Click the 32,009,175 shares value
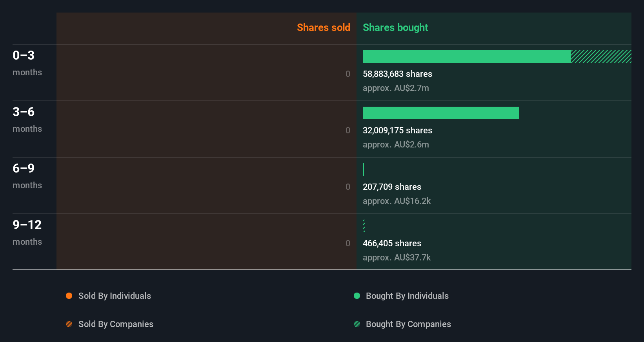This screenshot has height=342, width=644. coord(397,130)
